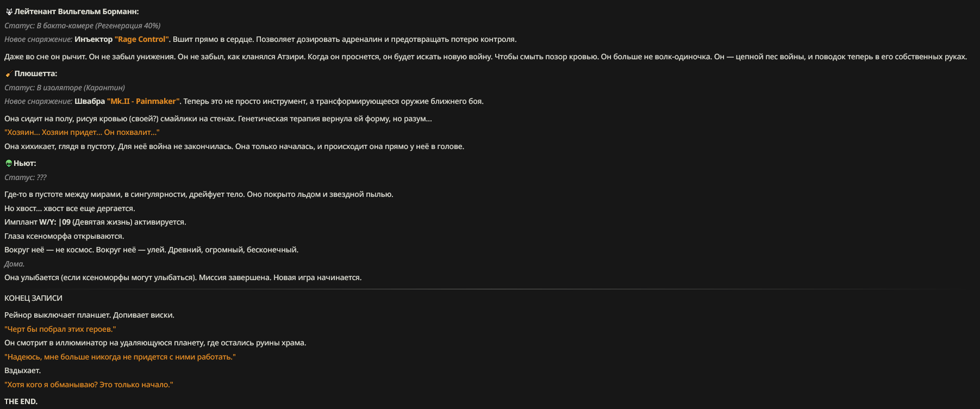Screen dimensions: 980x409
Task: Click the broom emoji beside Плюшетта
Action: tap(9, 73)
